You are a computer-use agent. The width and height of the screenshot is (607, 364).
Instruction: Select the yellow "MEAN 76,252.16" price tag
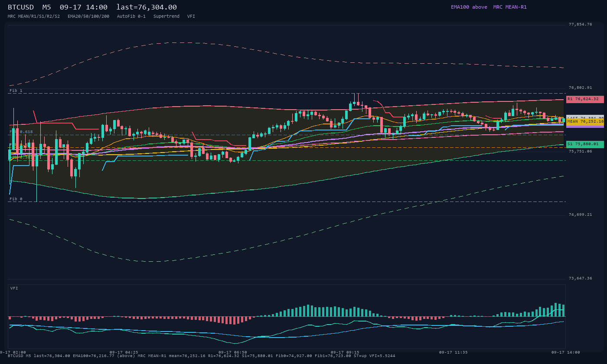coord(585,122)
